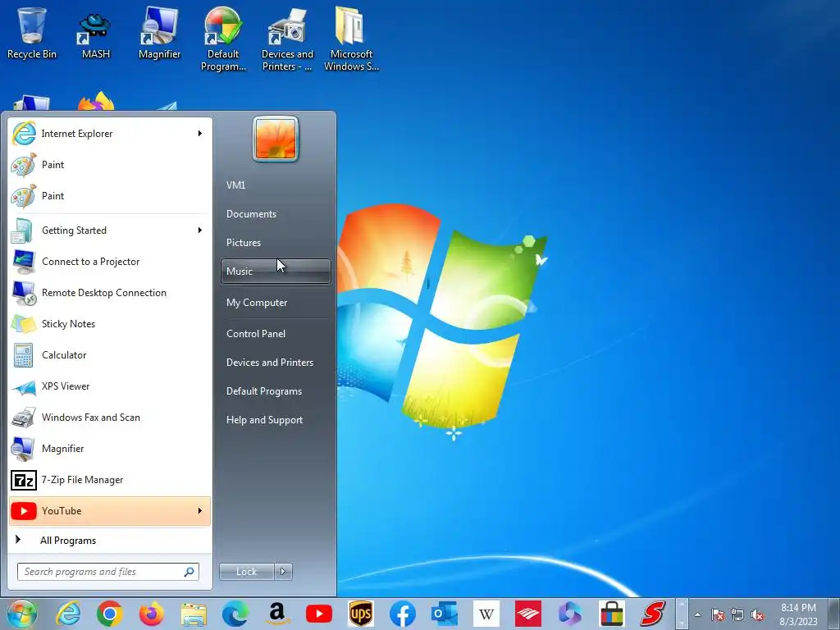Open Control Panel from the Start menu
Image resolution: width=840 pixels, height=630 pixels.
[276, 334]
